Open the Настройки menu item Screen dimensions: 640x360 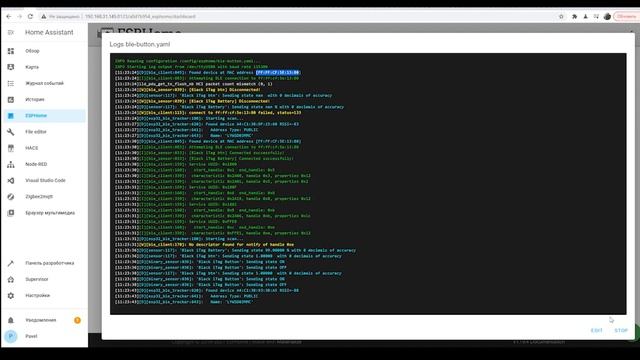(x=38, y=296)
